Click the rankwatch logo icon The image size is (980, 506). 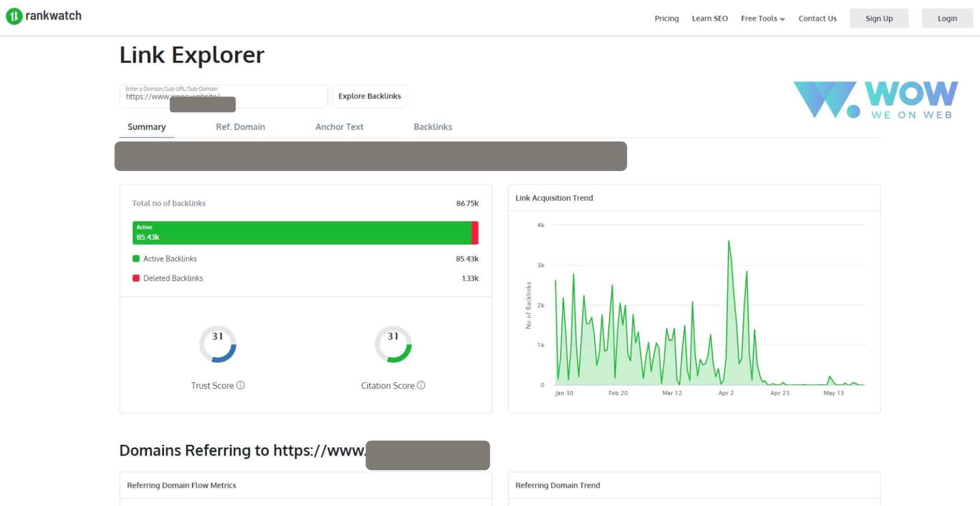click(14, 15)
